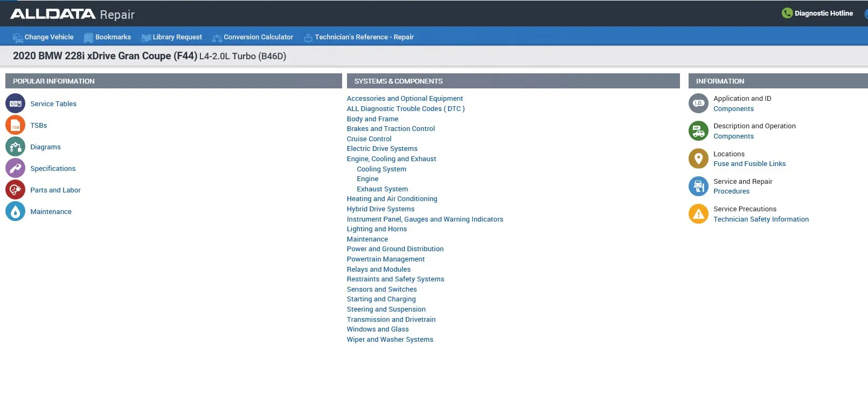View ALL Diagnostic Trouble Codes (DTC)

[x=406, y=108]
